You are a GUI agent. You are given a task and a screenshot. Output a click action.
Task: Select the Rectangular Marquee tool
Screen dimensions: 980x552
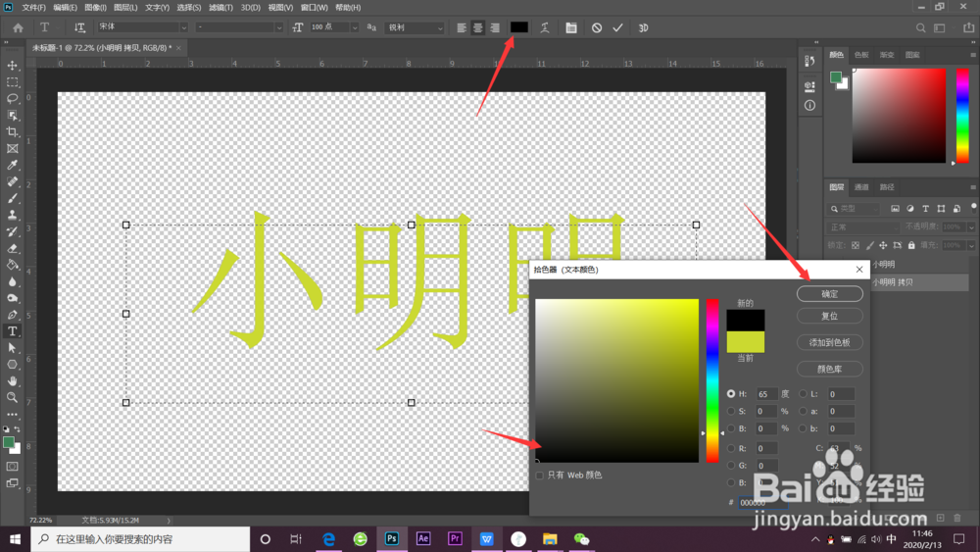pos(12,82)
